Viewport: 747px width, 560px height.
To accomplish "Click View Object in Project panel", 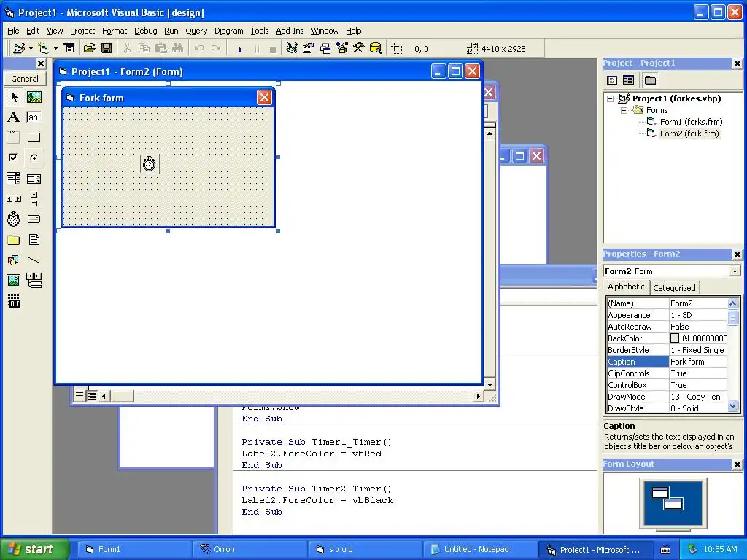I will (x=628, y=80).
